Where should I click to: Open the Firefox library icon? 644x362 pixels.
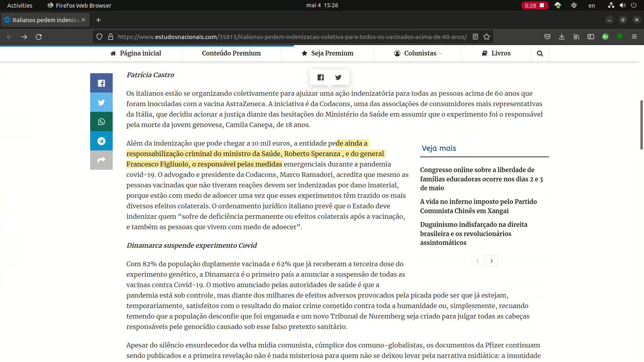(x=576, y=37)
